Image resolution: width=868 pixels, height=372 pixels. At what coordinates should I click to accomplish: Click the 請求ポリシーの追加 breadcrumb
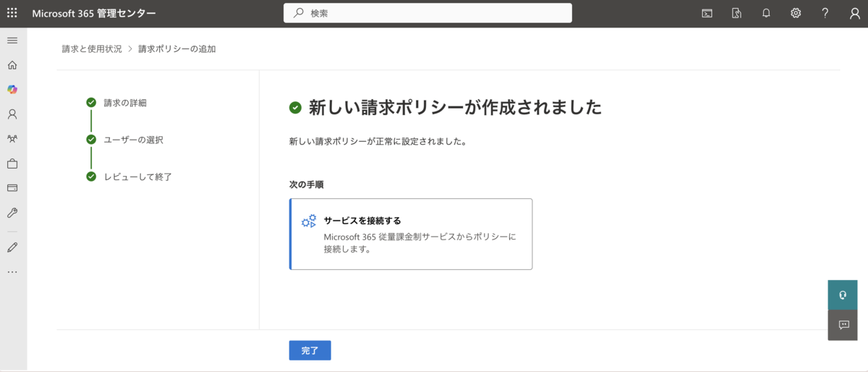[x=177, y=49]
